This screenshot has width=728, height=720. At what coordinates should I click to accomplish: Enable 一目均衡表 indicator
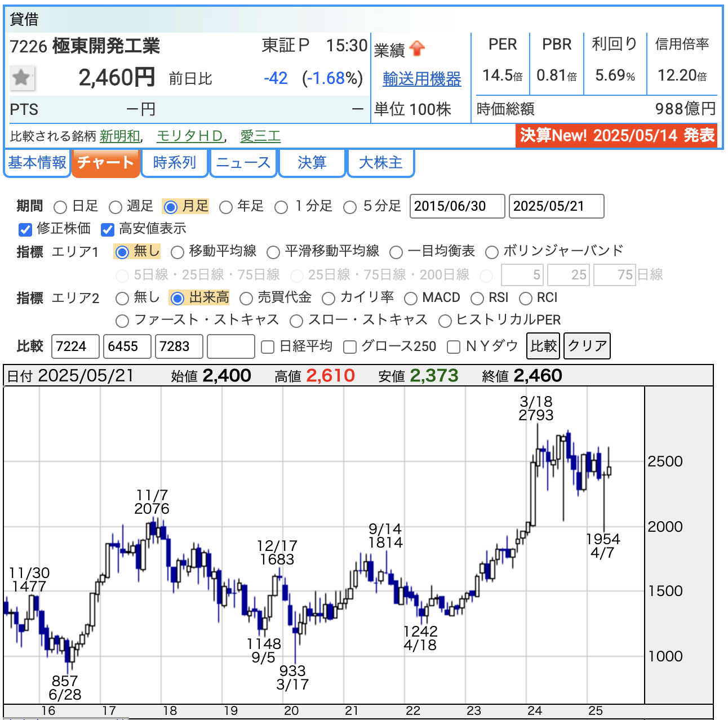pos(396,252)
